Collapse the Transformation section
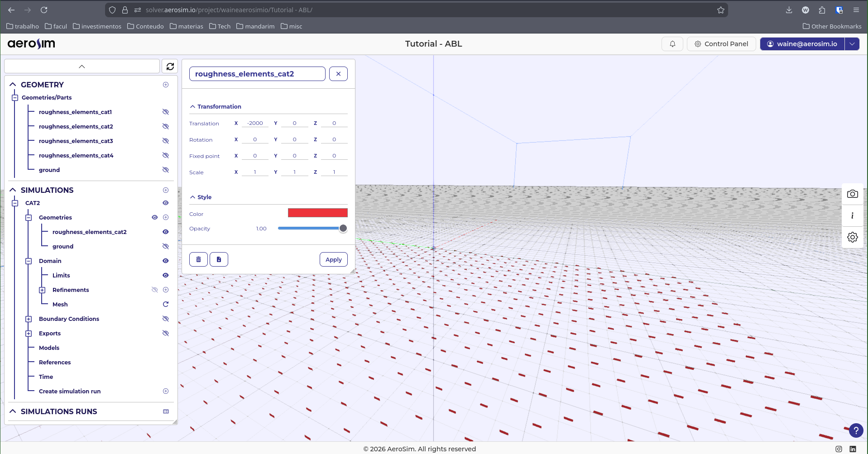The width and height of the screenshot is (868, 454). pos(193,106)
